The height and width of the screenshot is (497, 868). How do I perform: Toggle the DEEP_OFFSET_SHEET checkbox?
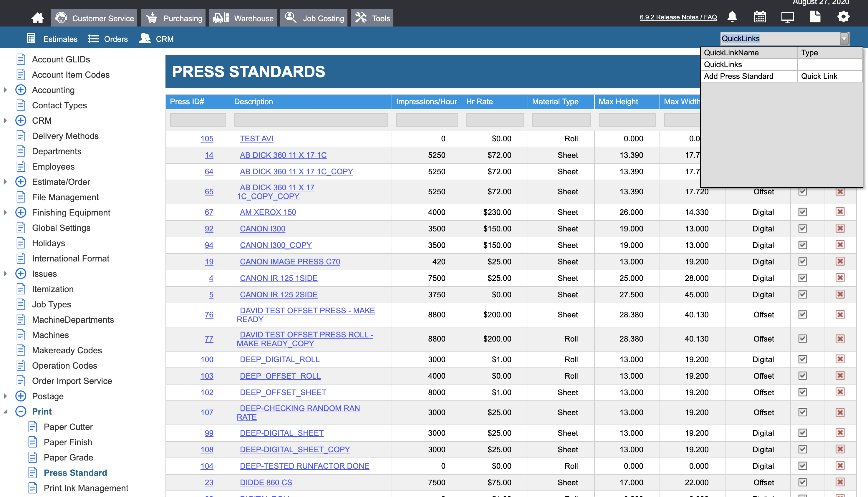click(802, 392)
